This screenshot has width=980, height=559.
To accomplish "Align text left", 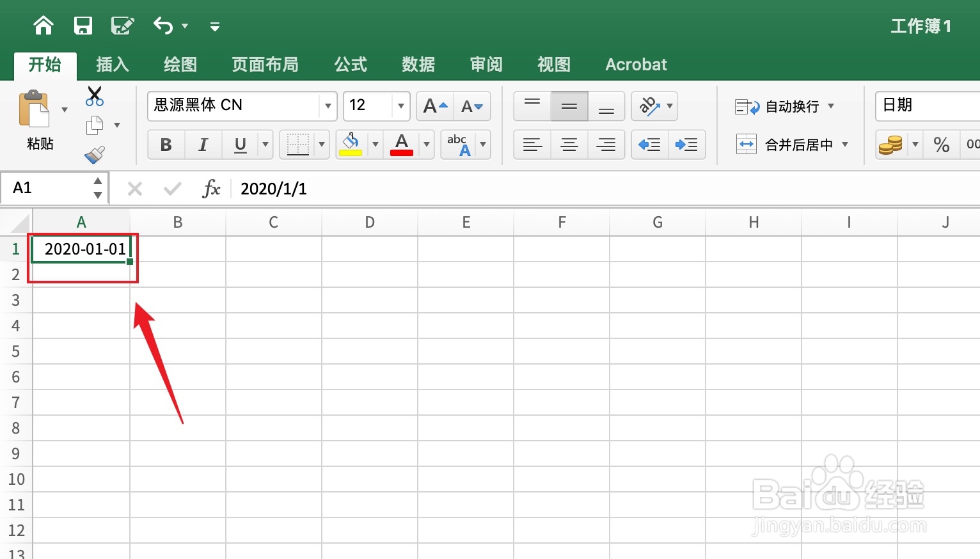I will 532,145.
